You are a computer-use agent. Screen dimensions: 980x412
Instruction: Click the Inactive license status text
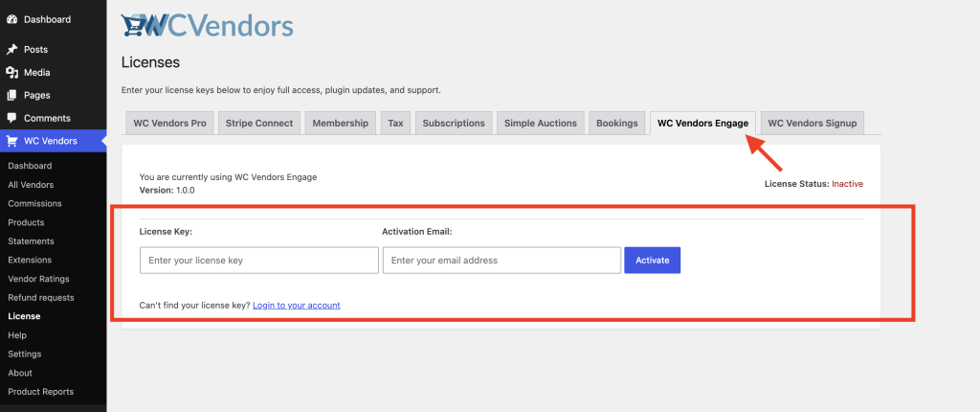[848, 184]
